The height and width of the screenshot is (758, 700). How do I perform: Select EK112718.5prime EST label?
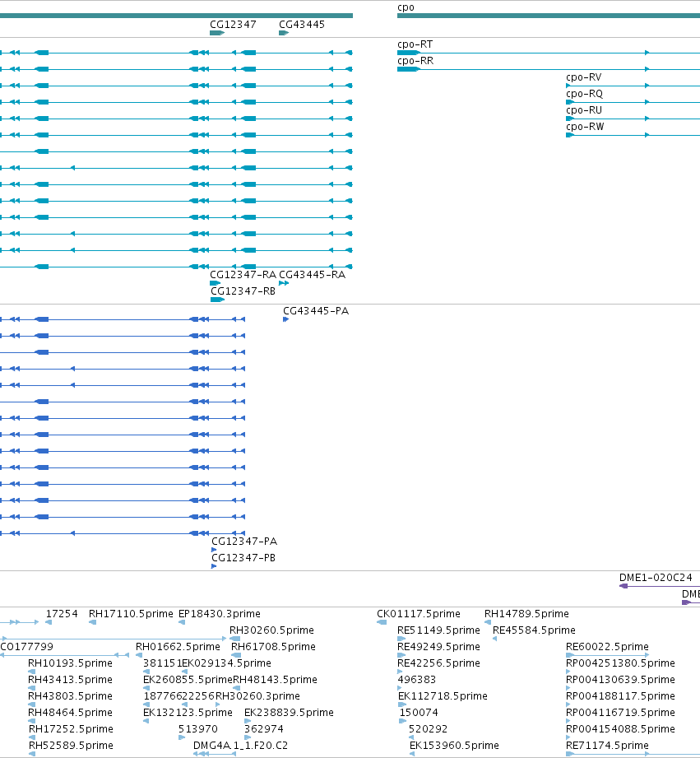[443, 695]
